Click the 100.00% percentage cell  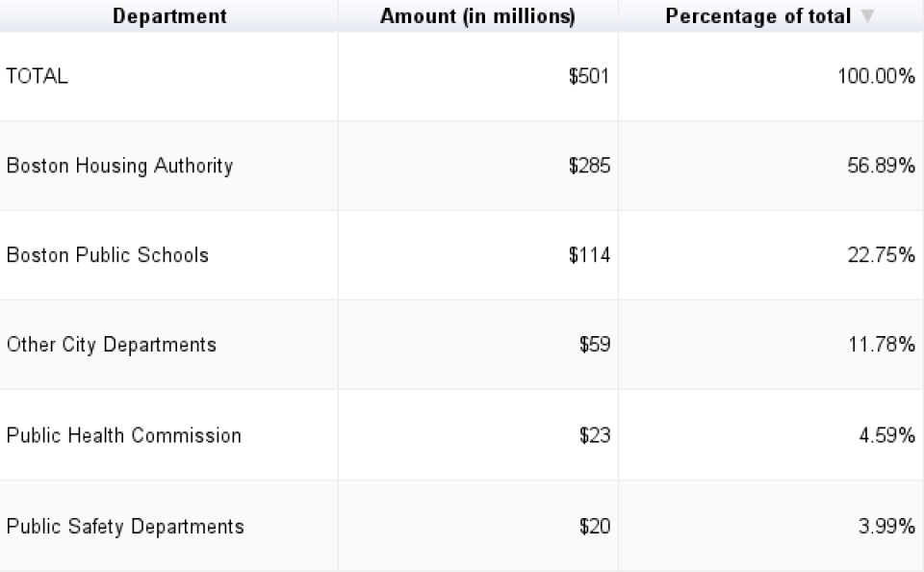click(x=770, y=77)
